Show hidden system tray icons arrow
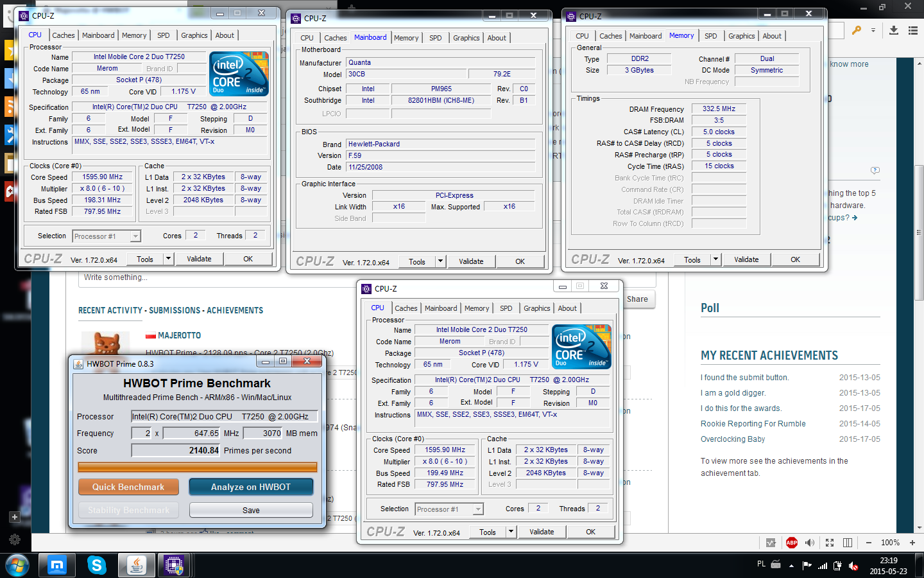924x578 pixels. coord(791,566)
